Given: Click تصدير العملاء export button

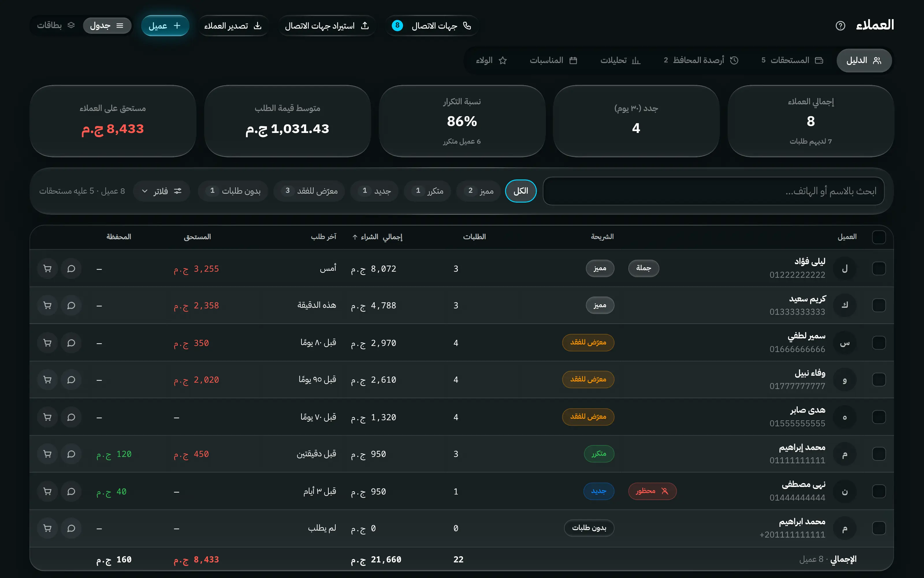Looking at the screenshot, I should coord(233,26).
